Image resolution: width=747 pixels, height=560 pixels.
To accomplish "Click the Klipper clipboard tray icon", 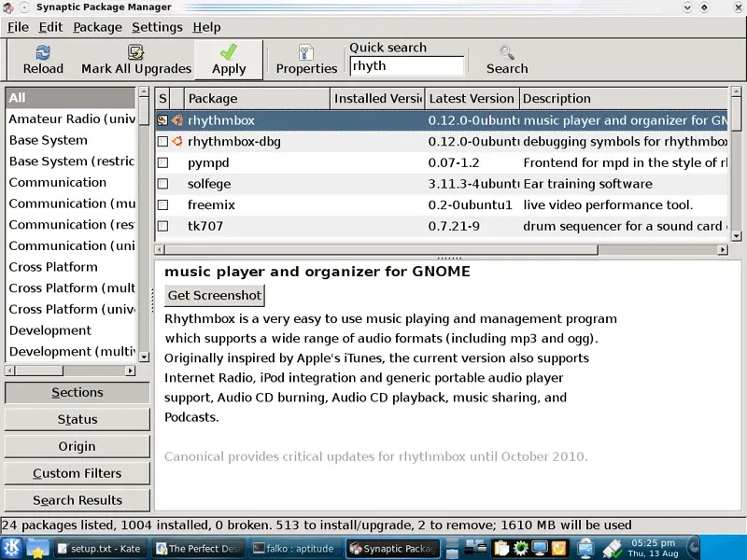I will point(500,548).
